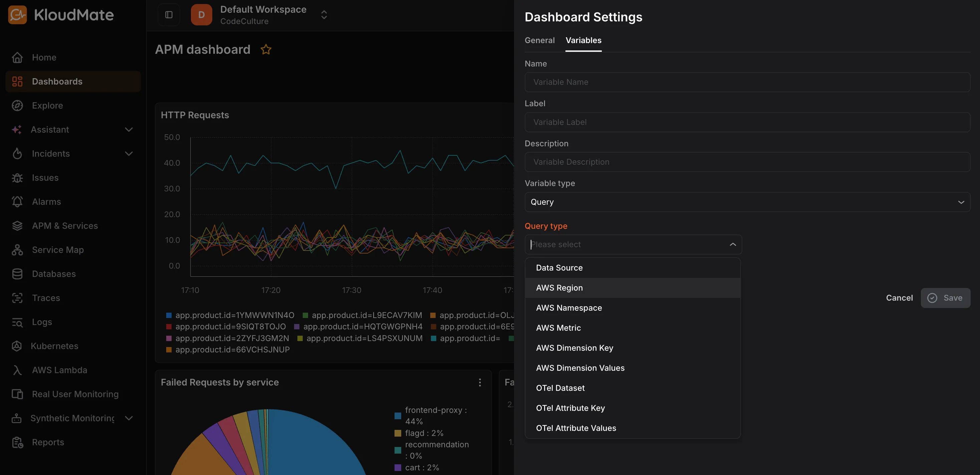This screenshot has width=980, height=475.
Task: Expand the Assistant submenu chevron
Action: pyautogui.click(x=129, y=129)
